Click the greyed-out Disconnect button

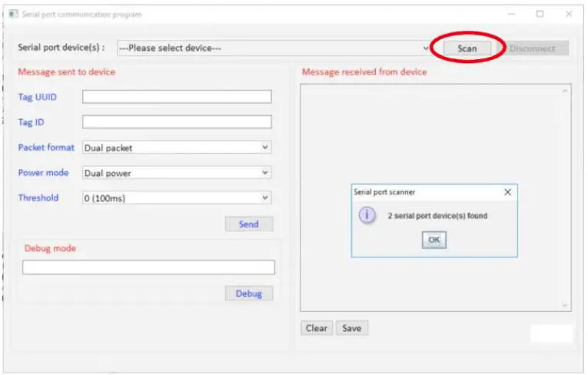click(533, 48)
